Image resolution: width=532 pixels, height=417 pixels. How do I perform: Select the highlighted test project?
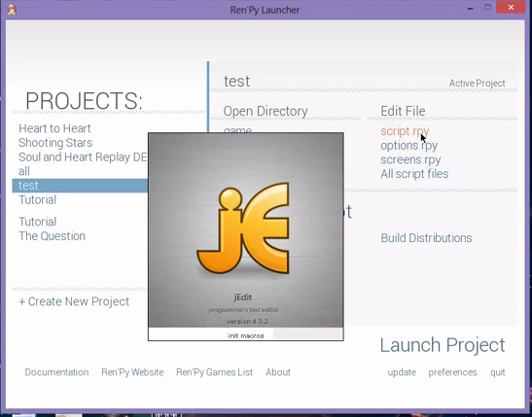coord(80,186)
